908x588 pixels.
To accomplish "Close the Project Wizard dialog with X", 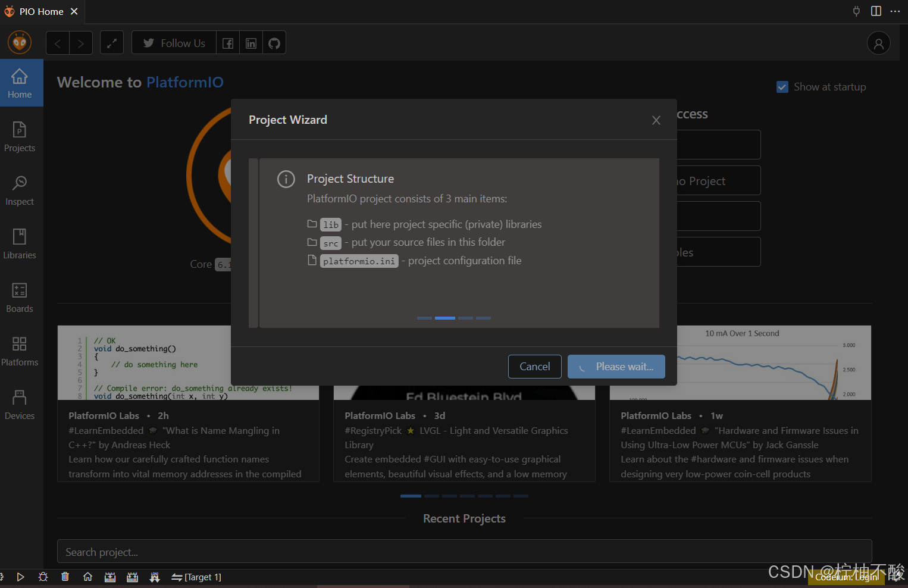I will [656, 120].
